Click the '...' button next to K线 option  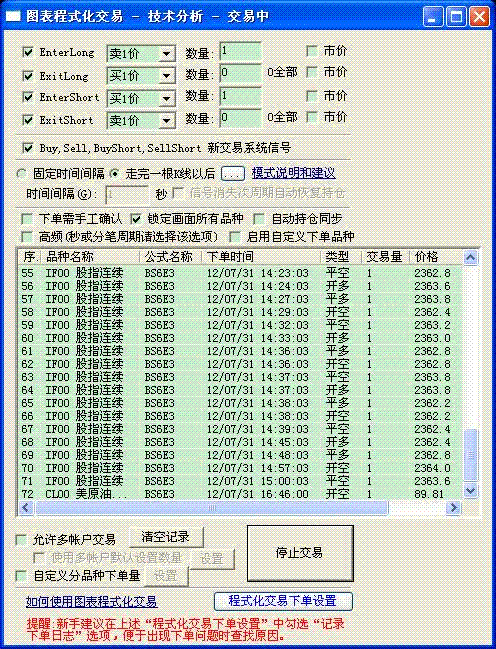point(233,173)
